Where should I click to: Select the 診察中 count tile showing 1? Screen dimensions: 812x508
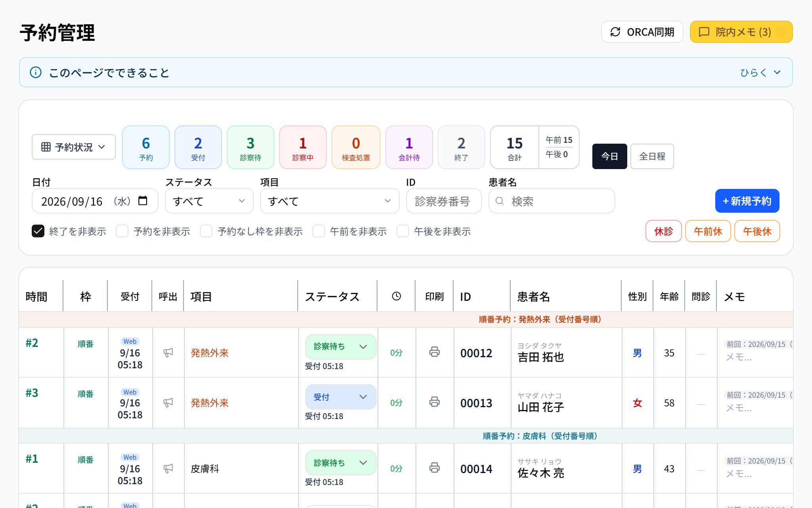303,147
